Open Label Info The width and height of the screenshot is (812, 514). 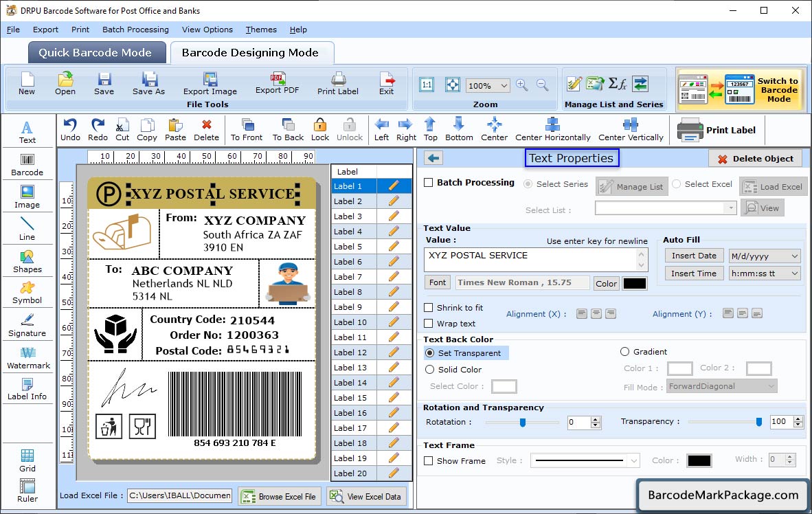(27, 389)
